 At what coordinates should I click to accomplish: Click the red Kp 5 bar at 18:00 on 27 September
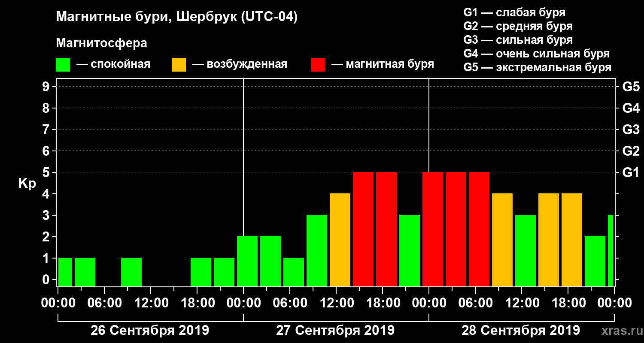[386, 229]
